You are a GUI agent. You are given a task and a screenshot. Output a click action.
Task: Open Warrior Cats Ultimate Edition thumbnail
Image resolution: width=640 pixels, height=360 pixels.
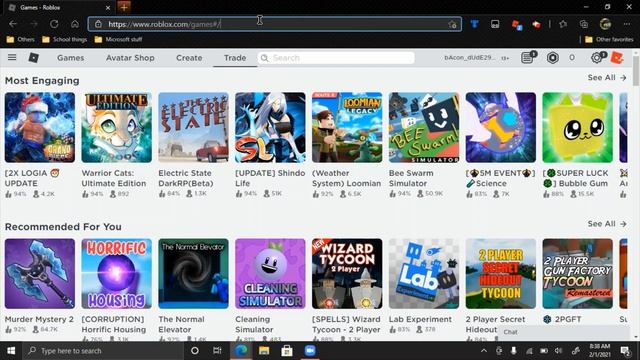point(117,127)
